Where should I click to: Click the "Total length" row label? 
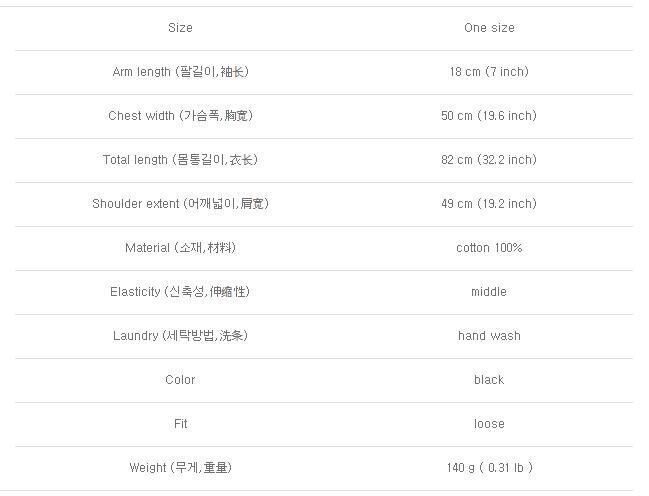(180, 160)
